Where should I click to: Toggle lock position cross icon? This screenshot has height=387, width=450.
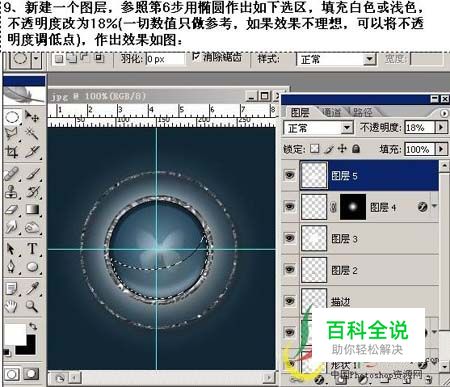click(x=342, y=149)
